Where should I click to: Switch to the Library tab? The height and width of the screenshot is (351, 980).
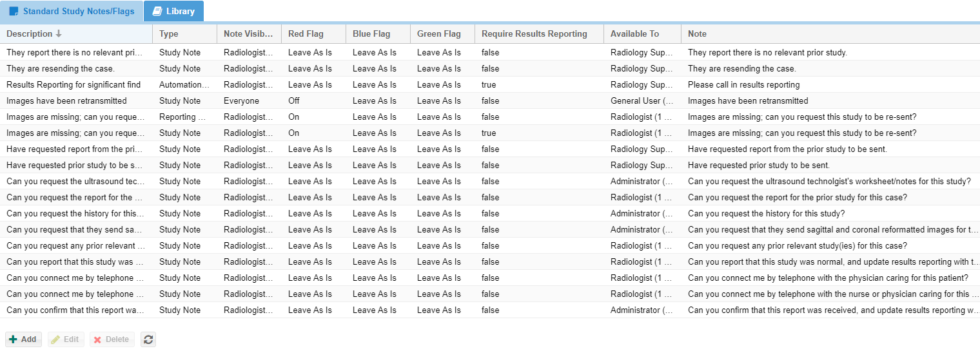[173, 12]
